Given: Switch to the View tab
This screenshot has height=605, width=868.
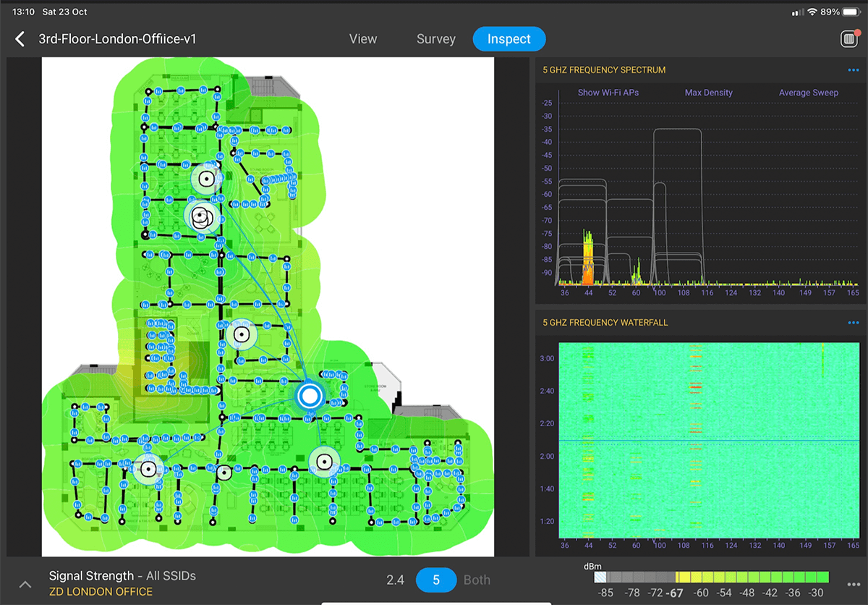Looking at the screenshot, I should tap(363, 39).
